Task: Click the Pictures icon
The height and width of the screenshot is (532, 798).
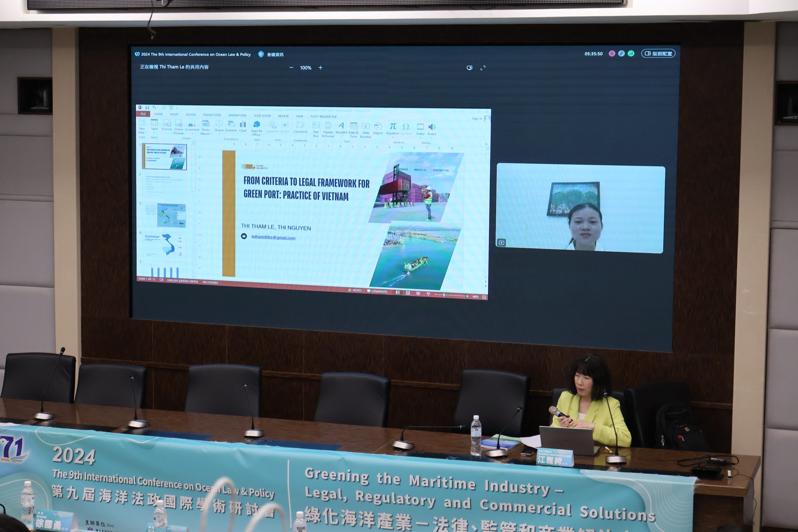Action: tap(167, 123)
